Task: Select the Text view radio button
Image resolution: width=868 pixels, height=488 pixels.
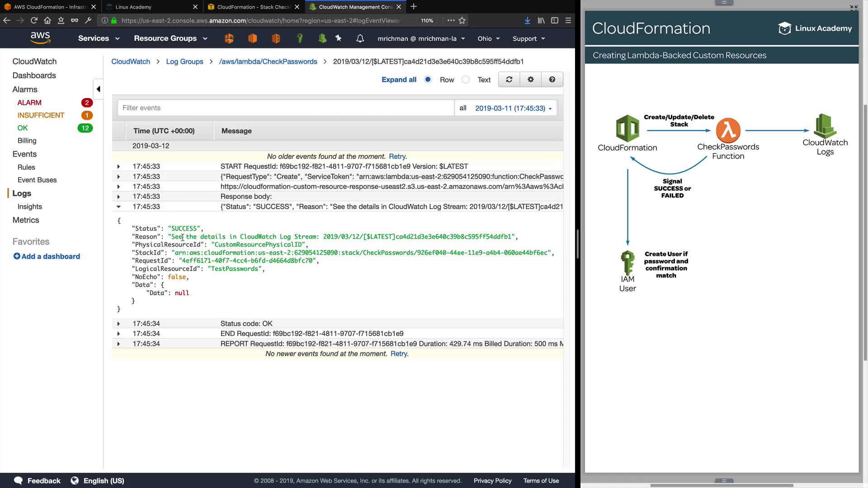Action: [466, 80]
